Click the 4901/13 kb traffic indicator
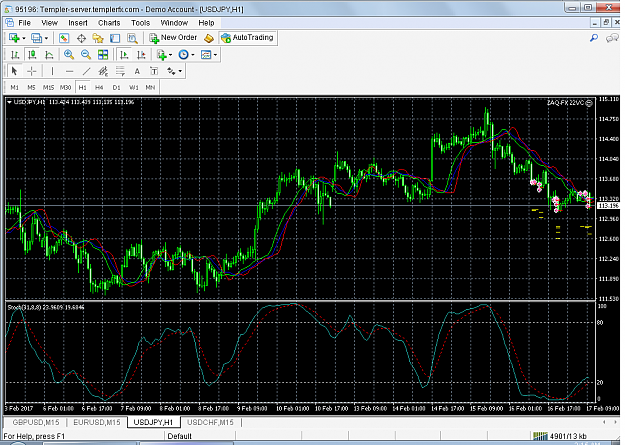Viewport: 625px width, 445px height. pos(568,436)
